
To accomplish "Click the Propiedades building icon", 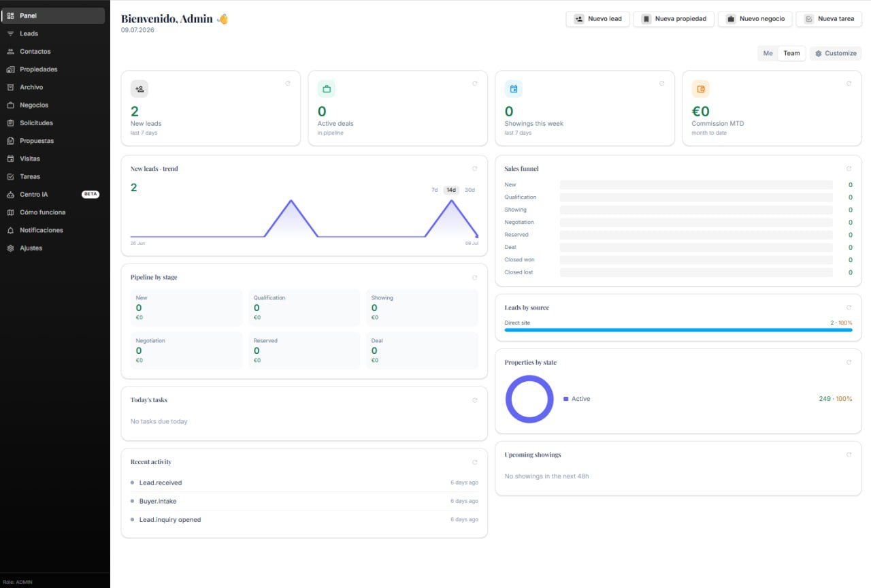I will [10, 69].
